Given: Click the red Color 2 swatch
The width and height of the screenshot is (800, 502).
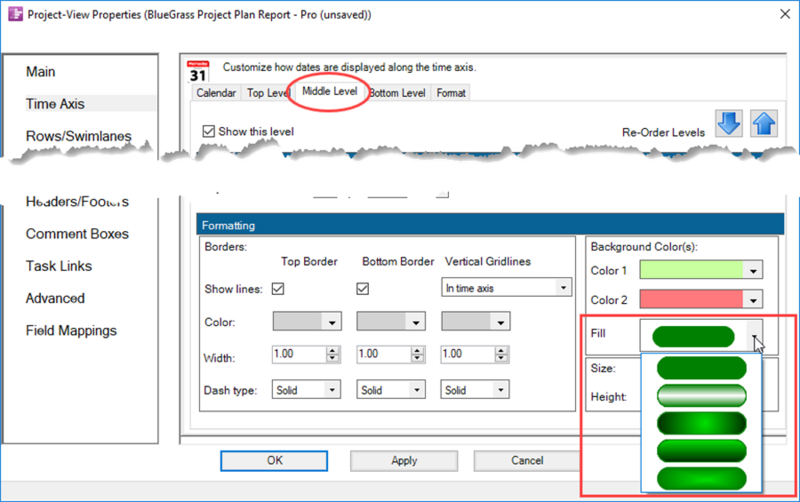Looking at the screenshot, I should 691,299.
